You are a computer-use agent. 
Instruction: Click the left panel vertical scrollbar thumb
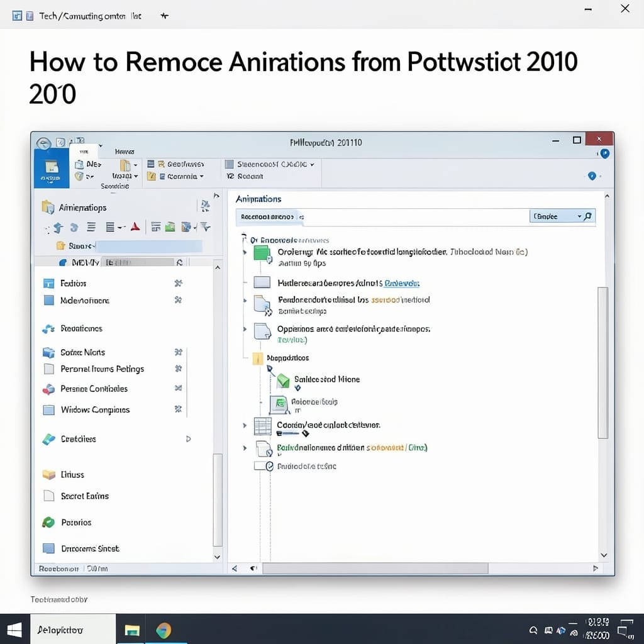218,500
